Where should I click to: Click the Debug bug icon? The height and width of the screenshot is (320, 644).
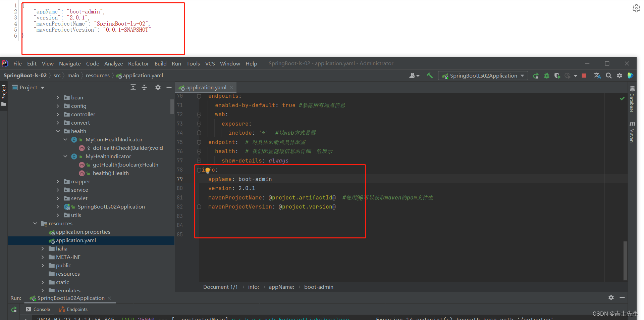tap(547, 76)
